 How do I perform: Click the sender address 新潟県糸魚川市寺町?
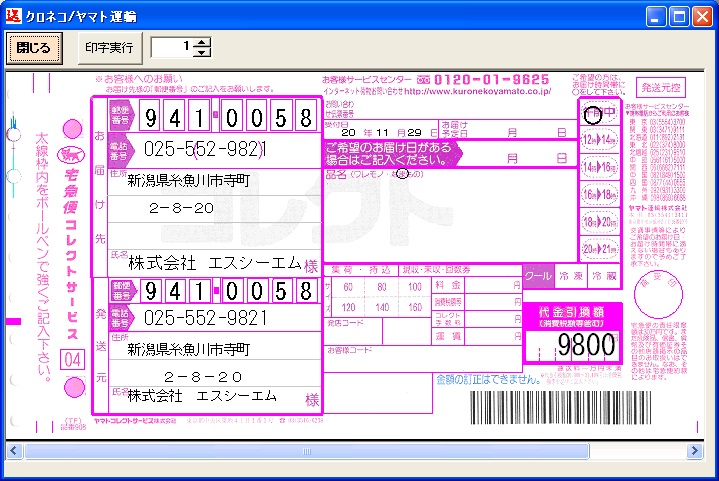[188, 350]
